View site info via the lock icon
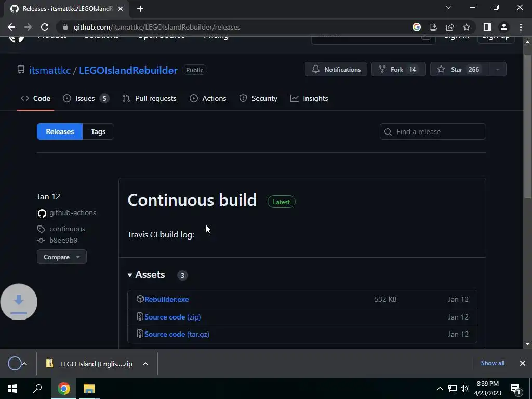The image size is (532, 399). [65, 27]
